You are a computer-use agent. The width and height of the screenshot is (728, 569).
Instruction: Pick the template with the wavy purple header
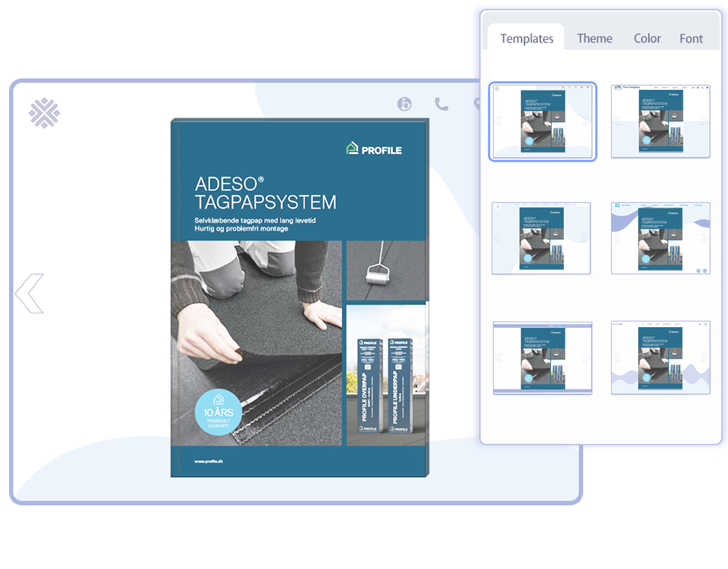(x=660, y=238)
